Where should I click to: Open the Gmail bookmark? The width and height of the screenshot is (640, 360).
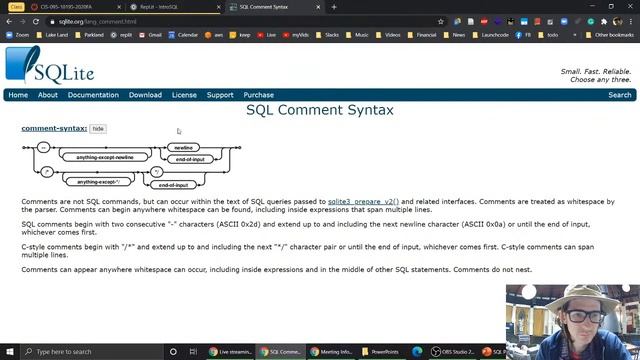pos(150,35)
